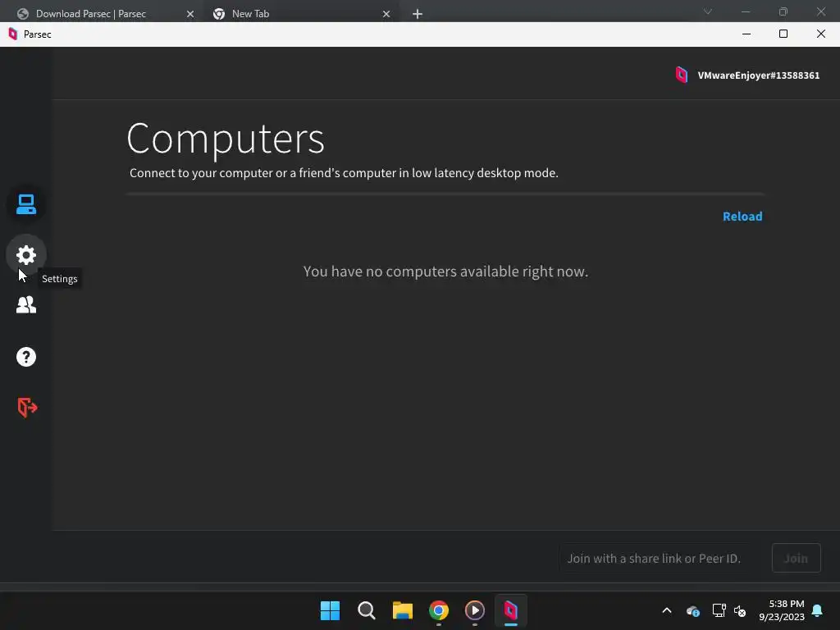This screenshot has height=630, width=840.
Task: Click the Parsec title bar logo icon
Action: [13, 34]
